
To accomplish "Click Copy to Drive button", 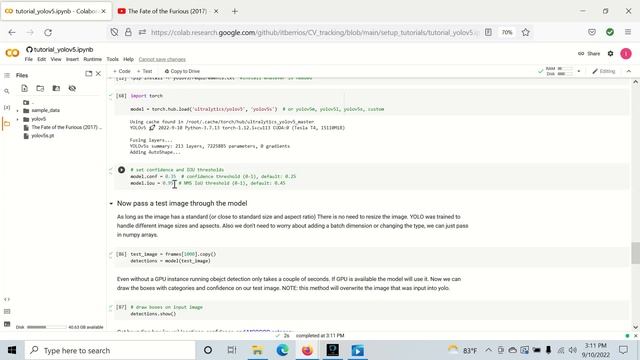I will click(182, 71).
